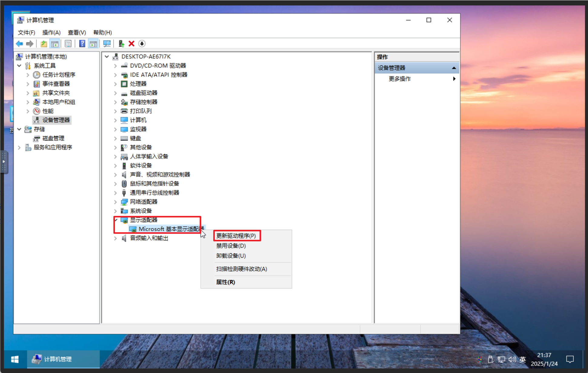Toggle the show/hide console tree icon
This screenshot has height=373, width=588.
(54, 44)
